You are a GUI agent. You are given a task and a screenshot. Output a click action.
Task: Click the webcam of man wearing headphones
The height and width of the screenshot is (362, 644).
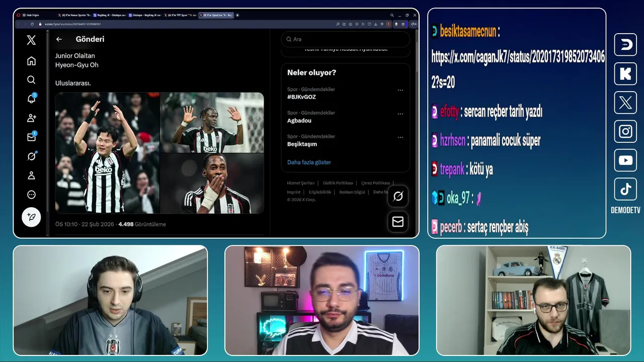pyautogui.click(x=110, y=300)
